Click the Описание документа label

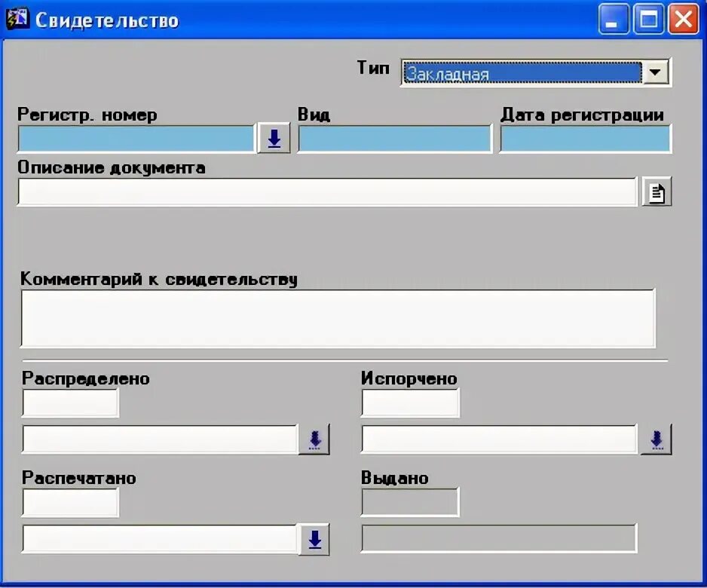112,167
